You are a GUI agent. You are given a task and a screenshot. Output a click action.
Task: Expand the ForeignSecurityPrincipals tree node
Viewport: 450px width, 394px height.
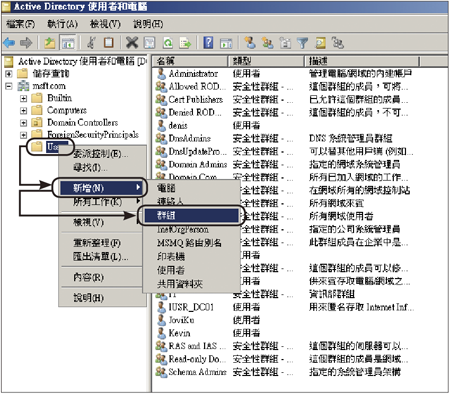[23, 135]
